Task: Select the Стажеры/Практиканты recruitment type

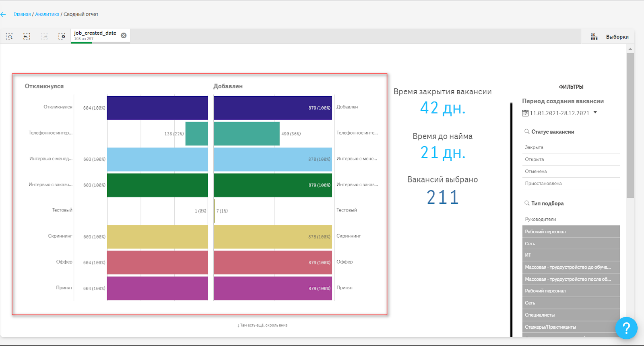Action: pyautogui.click(x=571, y=327)
